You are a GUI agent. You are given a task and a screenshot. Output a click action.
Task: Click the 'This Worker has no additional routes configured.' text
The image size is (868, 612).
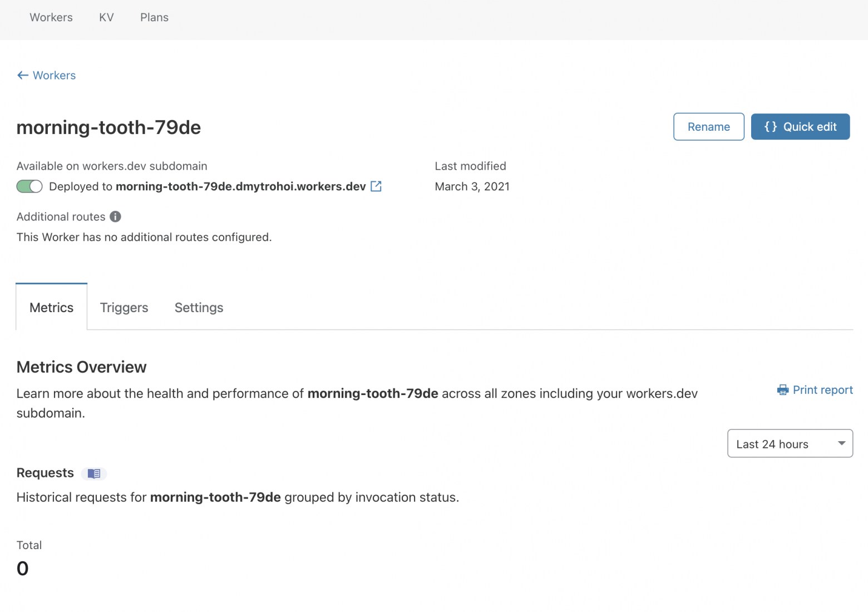[x=144, y=237]
